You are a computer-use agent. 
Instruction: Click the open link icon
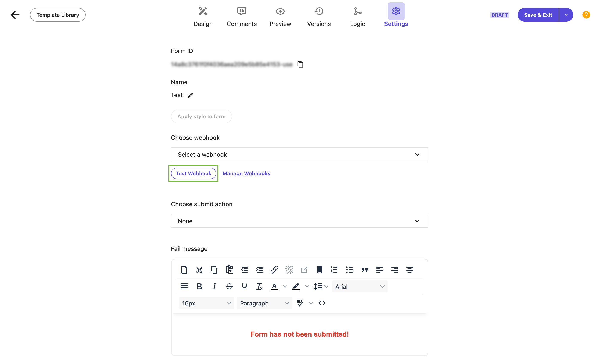click(304, 269)
